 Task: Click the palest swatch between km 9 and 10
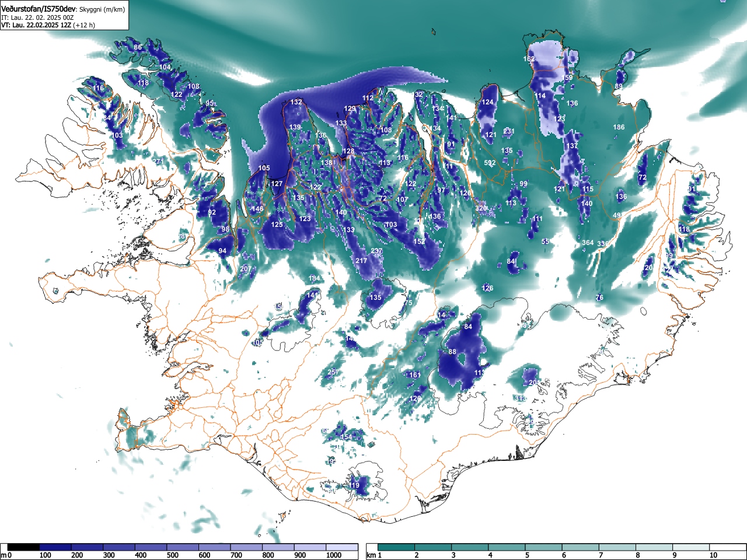tap(692, 547)
